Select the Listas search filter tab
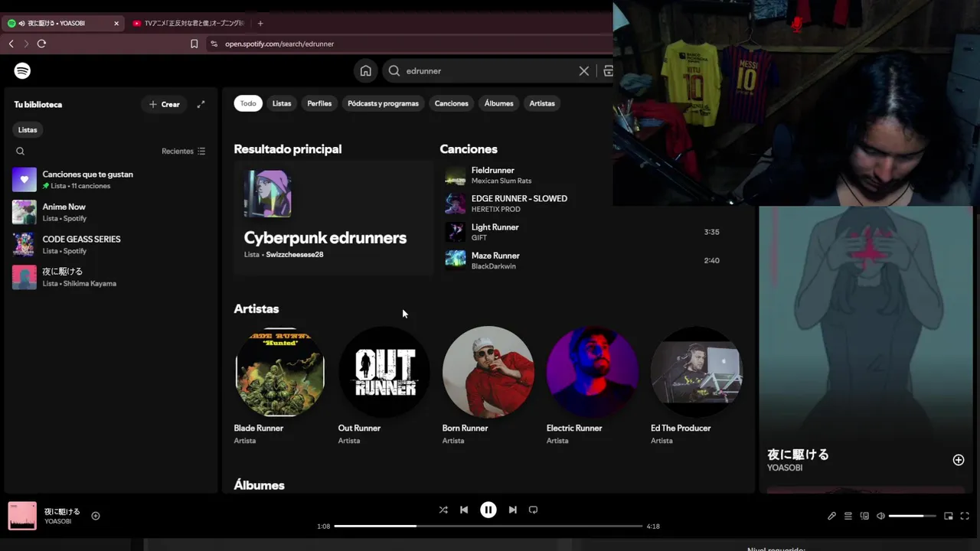980x551 pixels. tap(282, 103)
